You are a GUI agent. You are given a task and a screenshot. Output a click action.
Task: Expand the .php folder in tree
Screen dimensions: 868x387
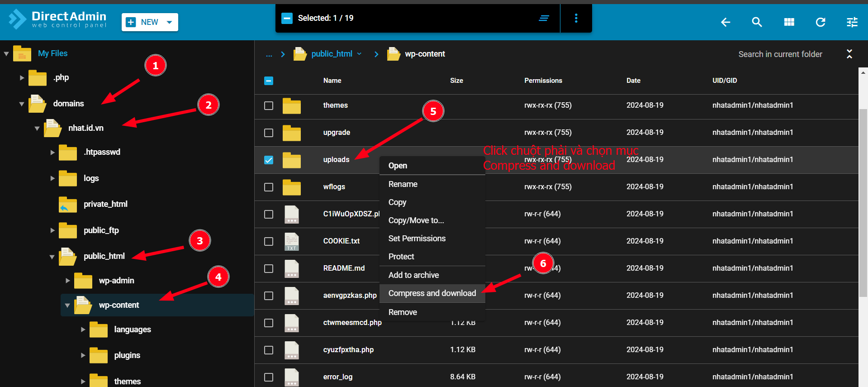[22, 78]
